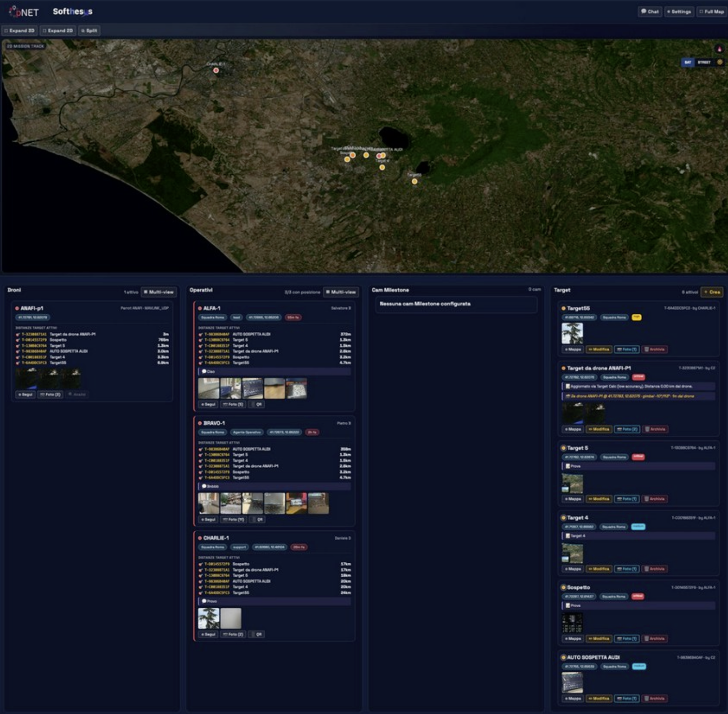The width and height of the screenshot is (728, 714).
Task: Click the Target 4 marker on the map
Action: [x=382, y=167]
